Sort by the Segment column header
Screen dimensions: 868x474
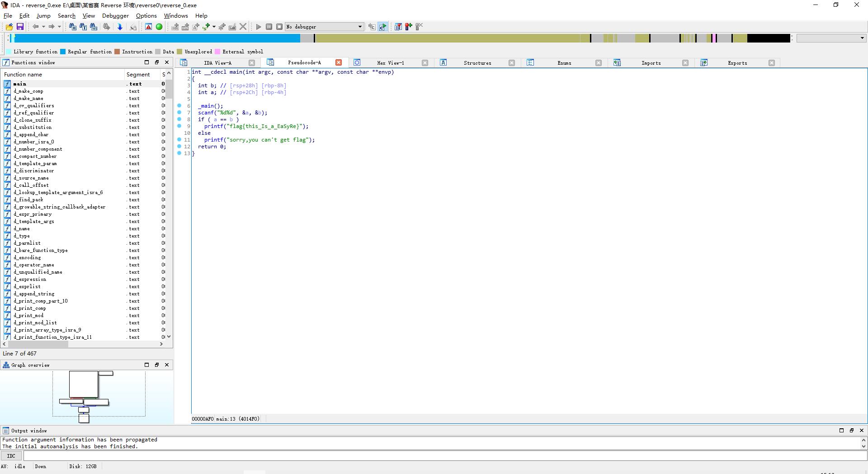coord(142,74)
